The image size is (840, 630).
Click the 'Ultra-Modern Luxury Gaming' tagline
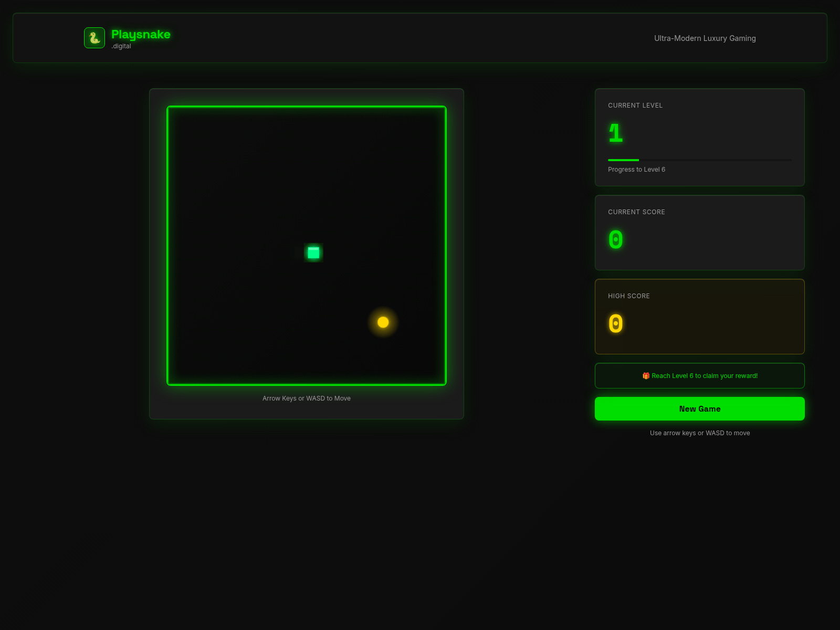[x=705, y=38]
